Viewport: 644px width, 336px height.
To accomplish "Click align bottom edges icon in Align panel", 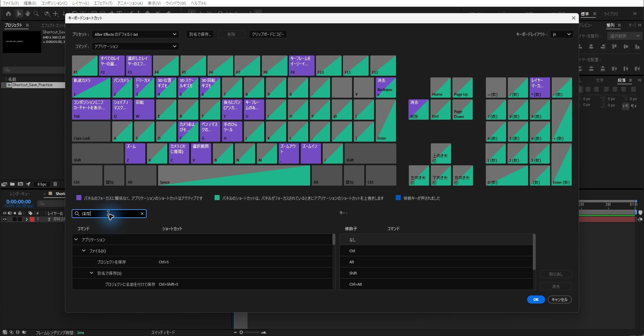I will 637,47.
